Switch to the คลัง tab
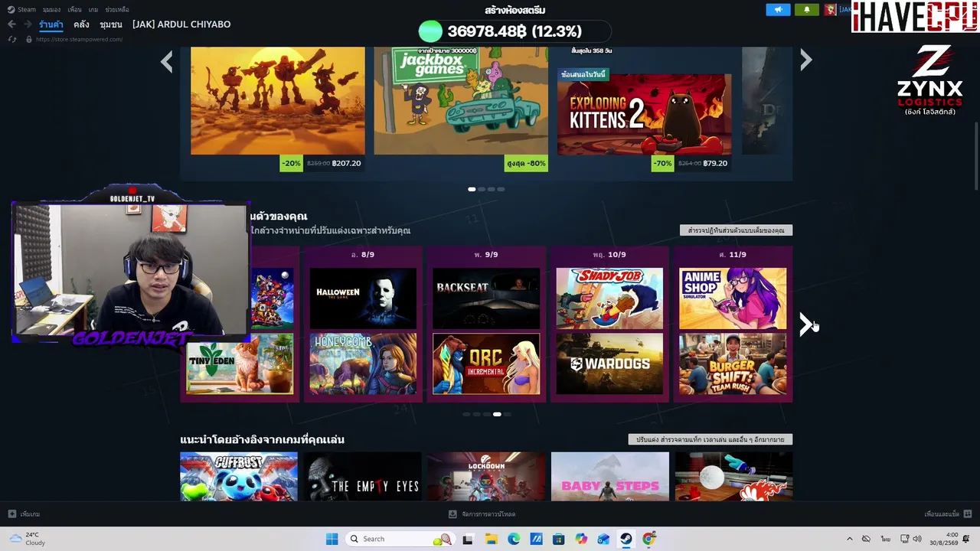This screenshot has width=980, height=551. click(81, 24)
